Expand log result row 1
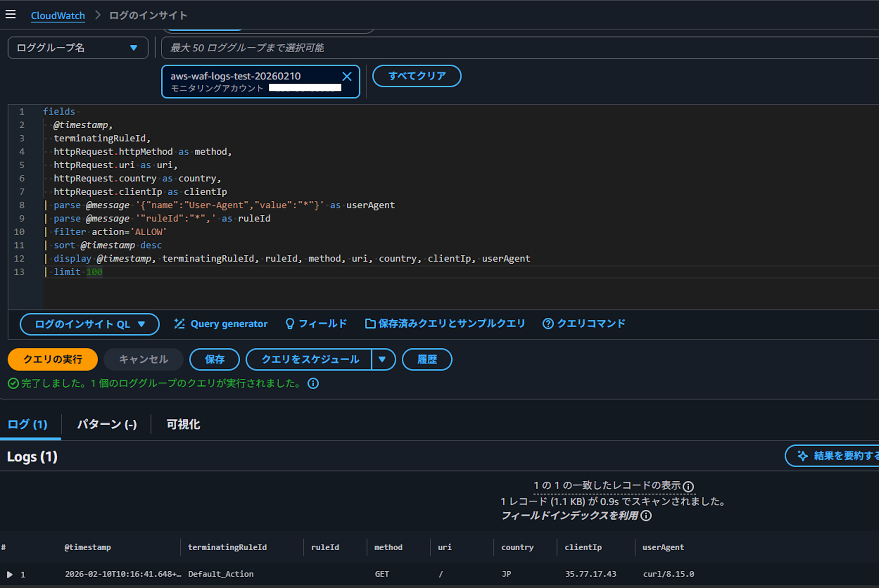The image size is (879, 588). point(10,574)
